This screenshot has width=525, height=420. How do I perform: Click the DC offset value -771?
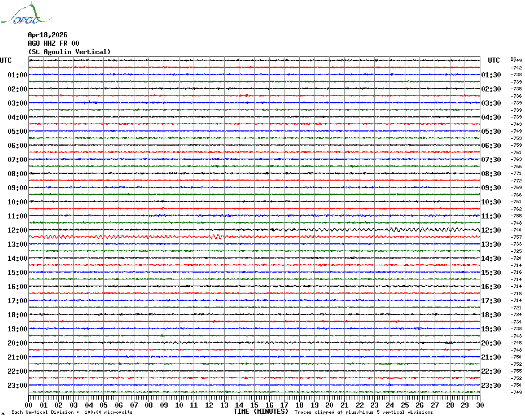pos(517,173)
